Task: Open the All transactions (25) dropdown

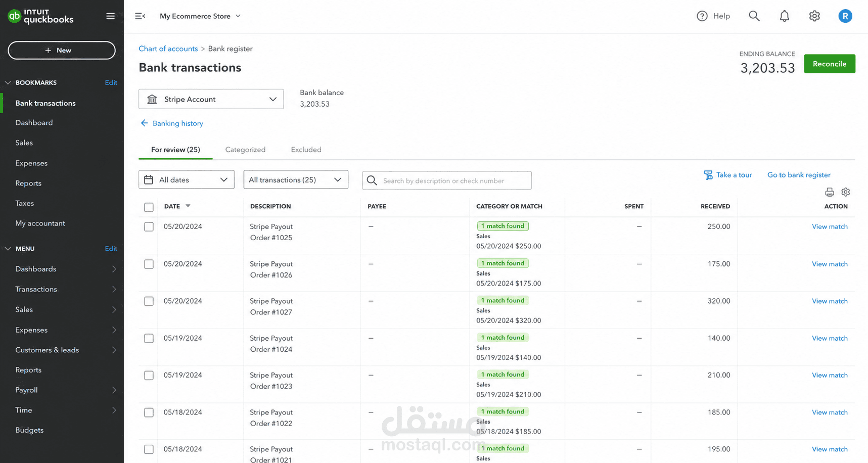Action: 296,180
